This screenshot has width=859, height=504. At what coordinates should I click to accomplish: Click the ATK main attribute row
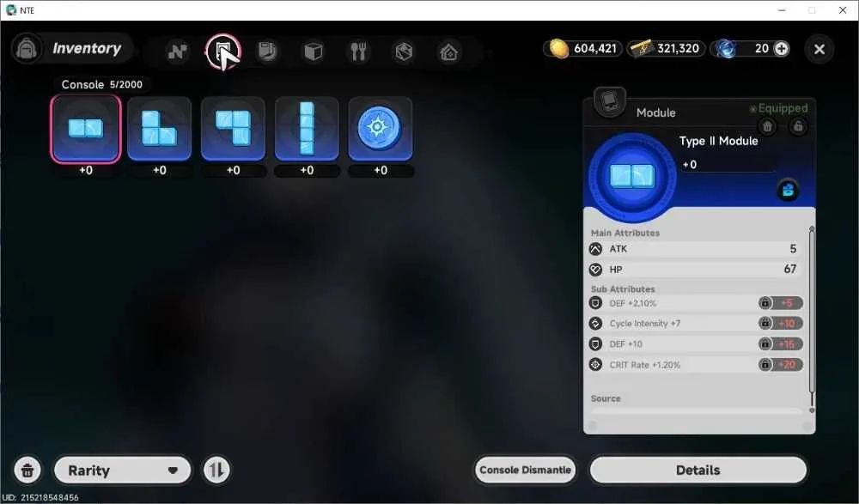coord(695,249)
